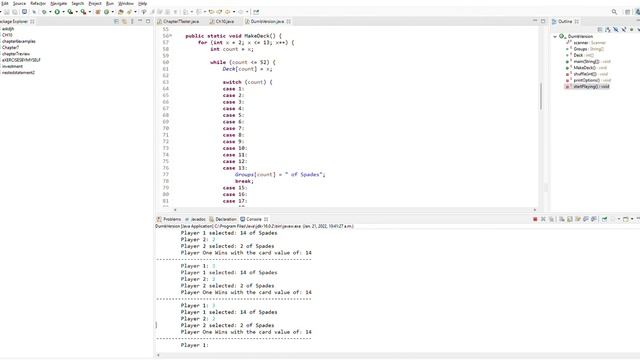This screenshot has height=360, width=640.
Task: Open the Refactor menu
Action: pyautogui.click(x=38, y=3)
